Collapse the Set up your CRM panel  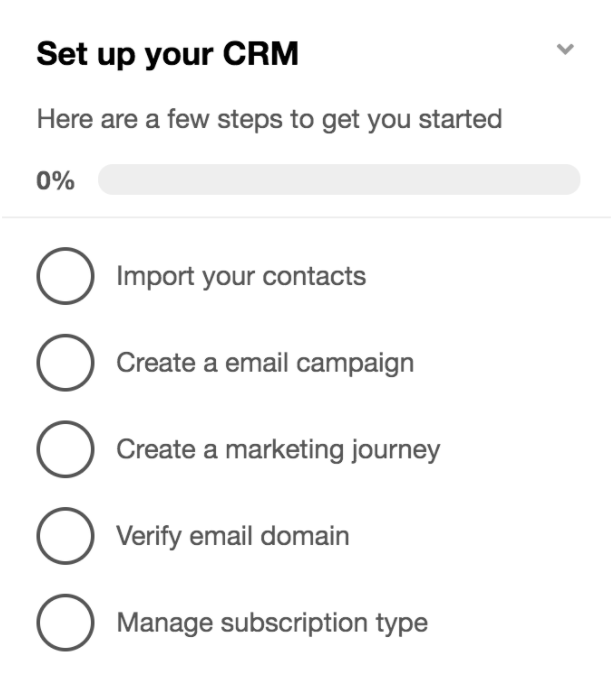[x=566, y=49]
